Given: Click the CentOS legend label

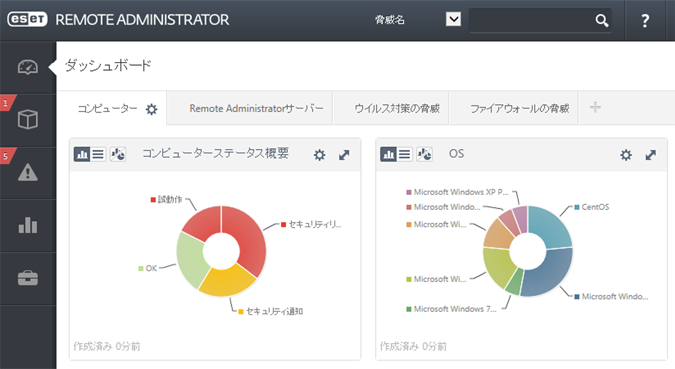Looking at the screenshot, I should (x=595, y=207).
